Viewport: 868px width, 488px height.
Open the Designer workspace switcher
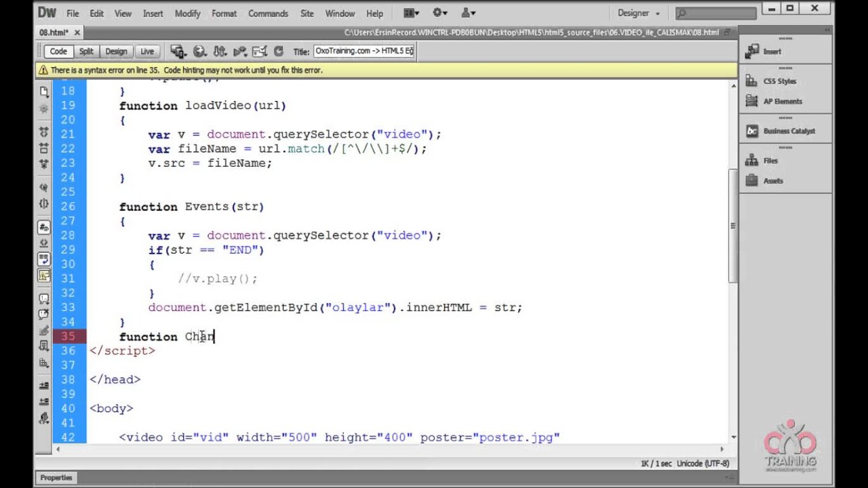[x=639, y=13]
